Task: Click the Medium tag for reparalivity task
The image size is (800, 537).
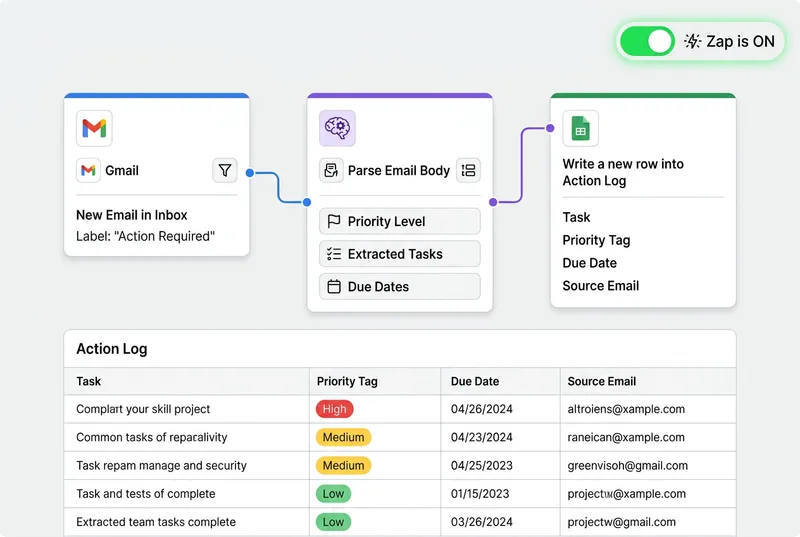Action: (x=343, y=437)
